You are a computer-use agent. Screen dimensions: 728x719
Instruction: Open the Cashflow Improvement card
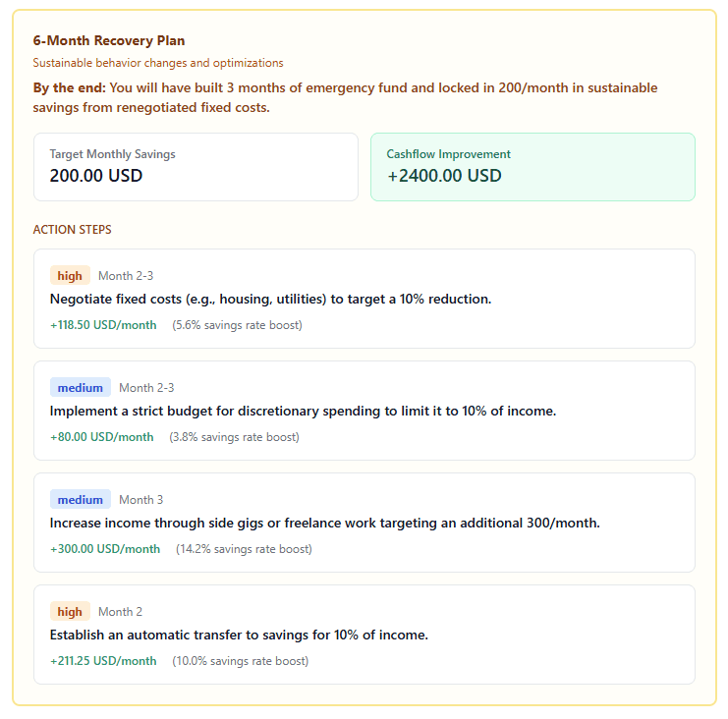(532, 167)
